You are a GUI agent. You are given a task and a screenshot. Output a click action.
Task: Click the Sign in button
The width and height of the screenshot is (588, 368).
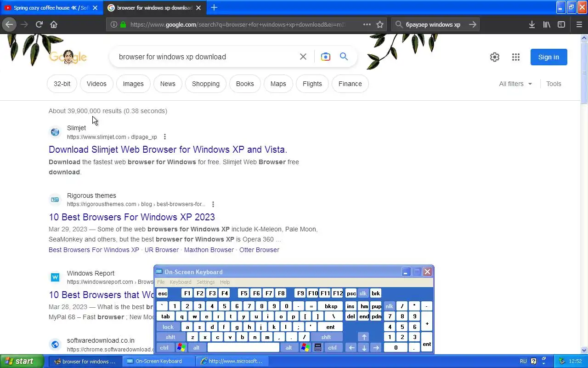548,57
